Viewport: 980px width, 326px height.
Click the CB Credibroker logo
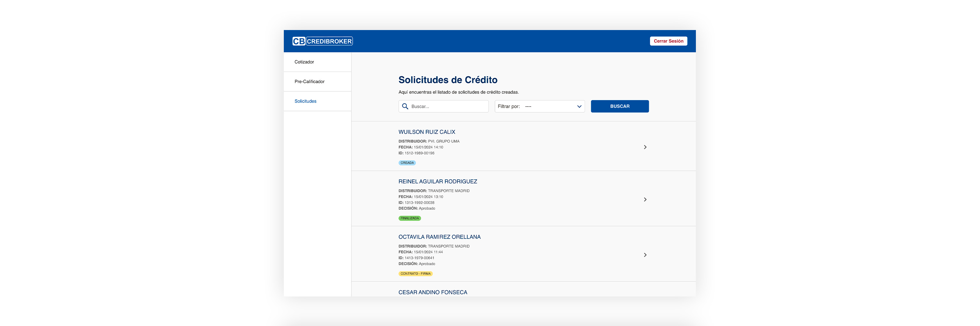[x=322, y=41]
